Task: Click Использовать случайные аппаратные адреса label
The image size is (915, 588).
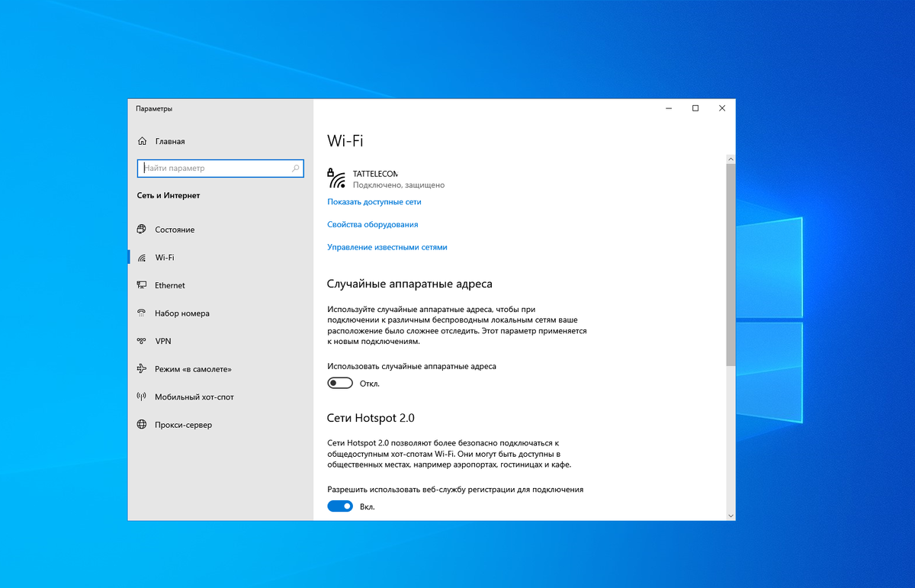Action: point(412,366)
